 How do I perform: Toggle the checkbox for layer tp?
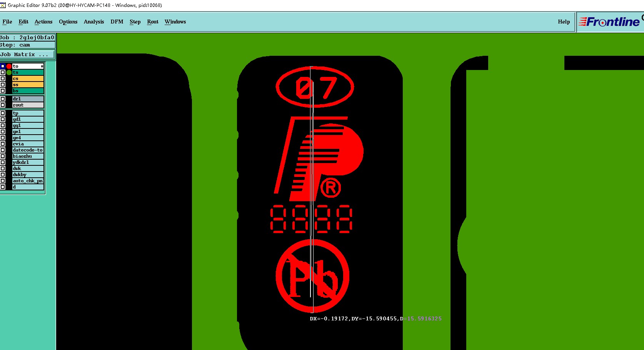(x=3, y=113)
